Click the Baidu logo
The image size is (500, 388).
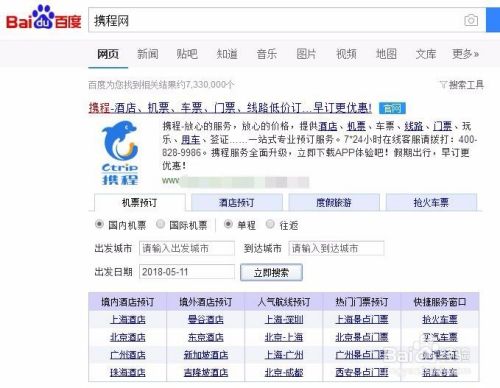[x=44, y=17]
